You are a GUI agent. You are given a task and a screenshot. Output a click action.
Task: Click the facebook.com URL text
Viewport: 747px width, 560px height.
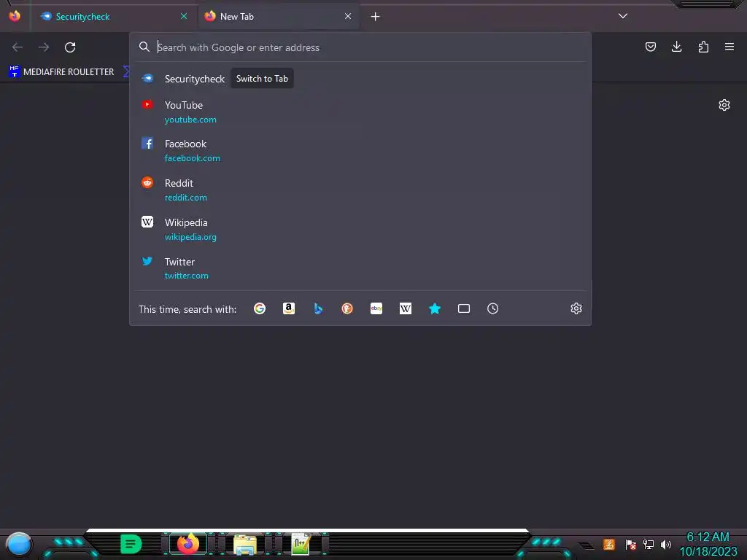193,158
